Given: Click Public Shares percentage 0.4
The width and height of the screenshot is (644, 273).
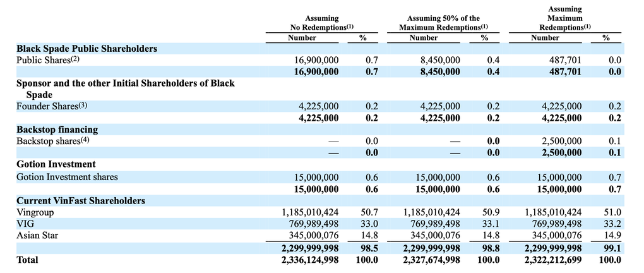Looking at the screenshot, I should (x=493, y=61).
